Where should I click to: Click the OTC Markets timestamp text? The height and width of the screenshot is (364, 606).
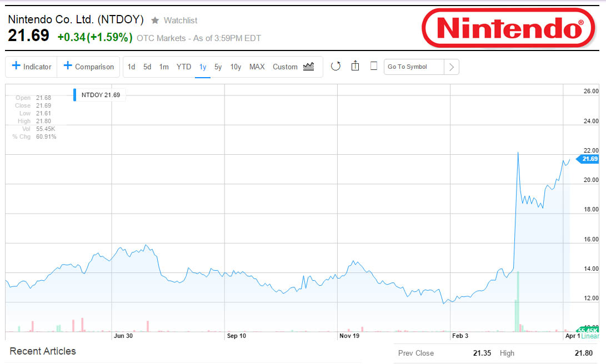[199, 38]
